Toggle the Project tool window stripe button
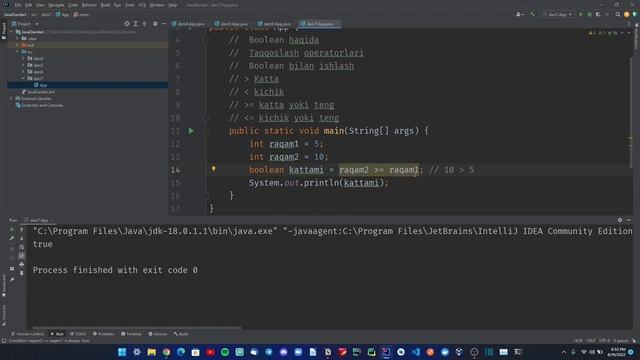The image size is (640, 360). pos(4,30)
